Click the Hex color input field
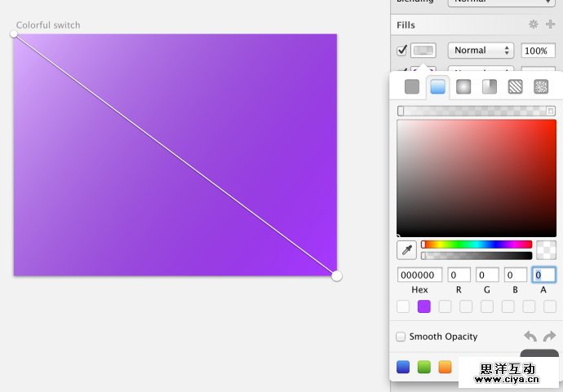The width and height of the screenshot is (563, 392). pyautogui.click(x=419, y=275)
